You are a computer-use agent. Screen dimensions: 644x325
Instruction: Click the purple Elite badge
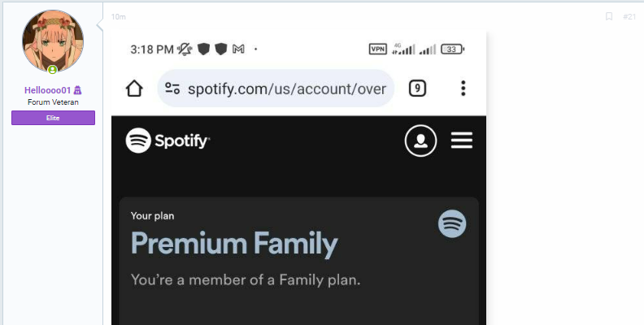pyautogui.click(x=53, y=118)
